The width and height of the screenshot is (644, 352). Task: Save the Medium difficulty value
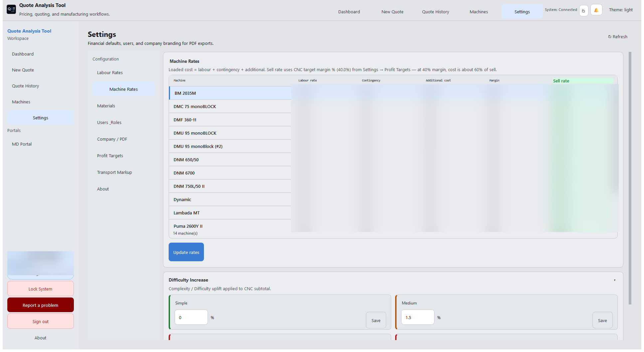(x=602, y=320)
